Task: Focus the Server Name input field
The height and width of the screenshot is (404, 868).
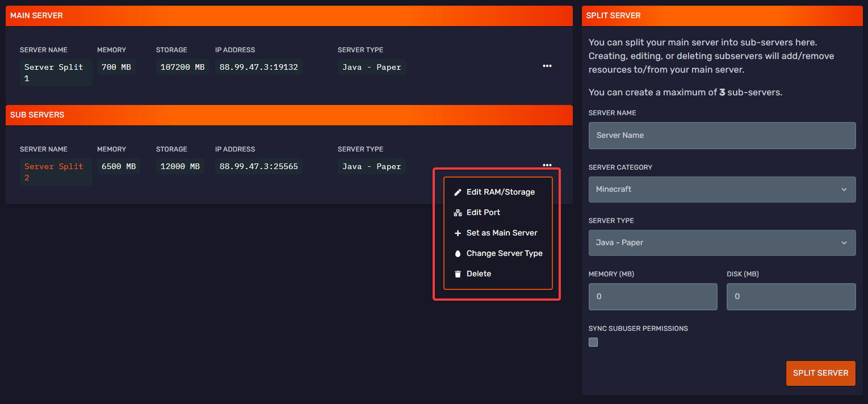Action: click(722, 136)
